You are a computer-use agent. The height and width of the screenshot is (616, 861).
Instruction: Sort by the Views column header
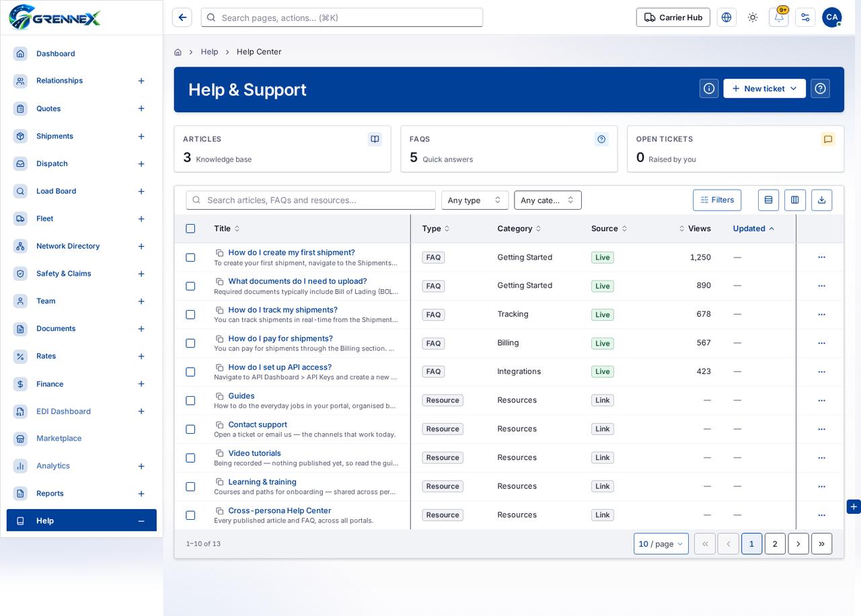(695, 229)
